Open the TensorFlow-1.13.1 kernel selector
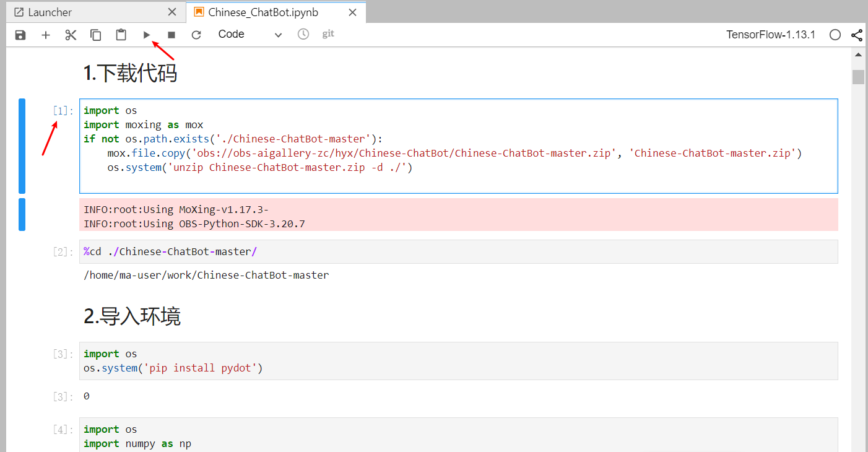The image size is (868, 452). (771, 35)
